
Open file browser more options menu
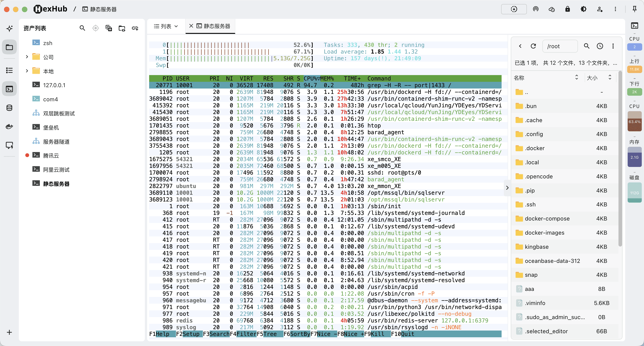[x=613, y=46]
